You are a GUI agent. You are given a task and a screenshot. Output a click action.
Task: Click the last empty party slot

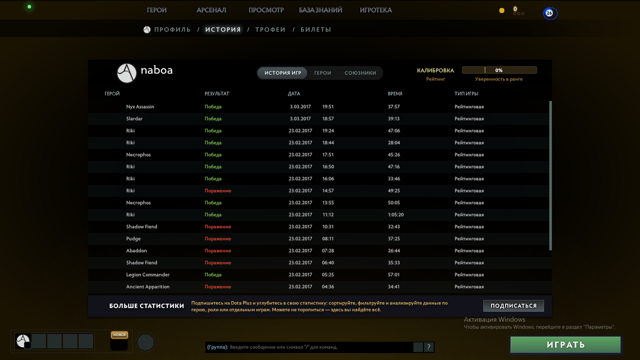coord(86,341)
